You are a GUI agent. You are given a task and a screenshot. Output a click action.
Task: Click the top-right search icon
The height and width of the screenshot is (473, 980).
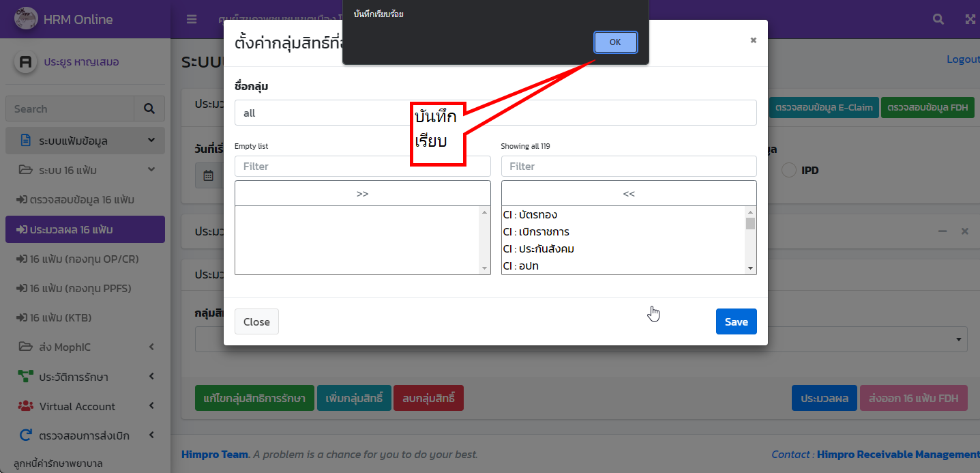pos(938,19)
